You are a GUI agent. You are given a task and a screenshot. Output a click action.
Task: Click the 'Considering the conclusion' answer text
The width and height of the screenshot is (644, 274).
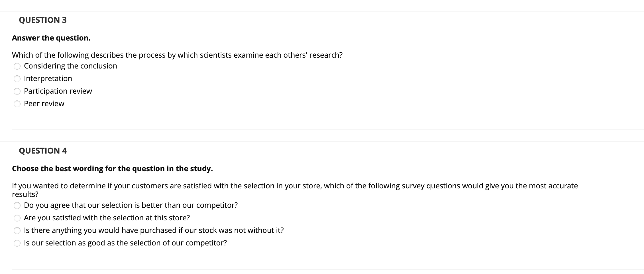(70, 66)
